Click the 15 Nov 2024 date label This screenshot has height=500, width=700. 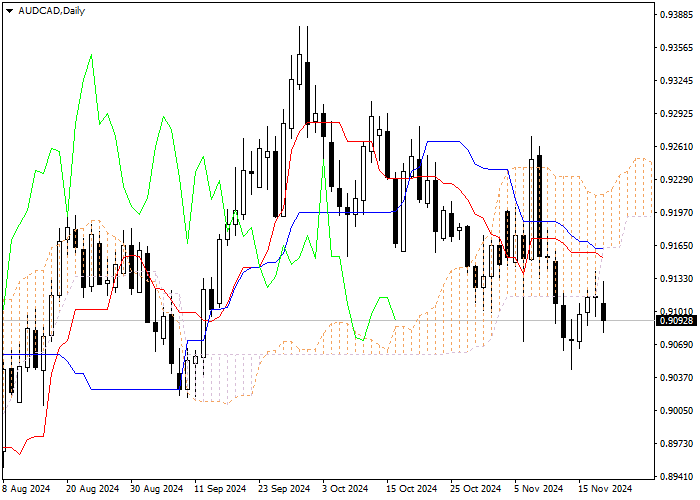(x=605, y=489)
